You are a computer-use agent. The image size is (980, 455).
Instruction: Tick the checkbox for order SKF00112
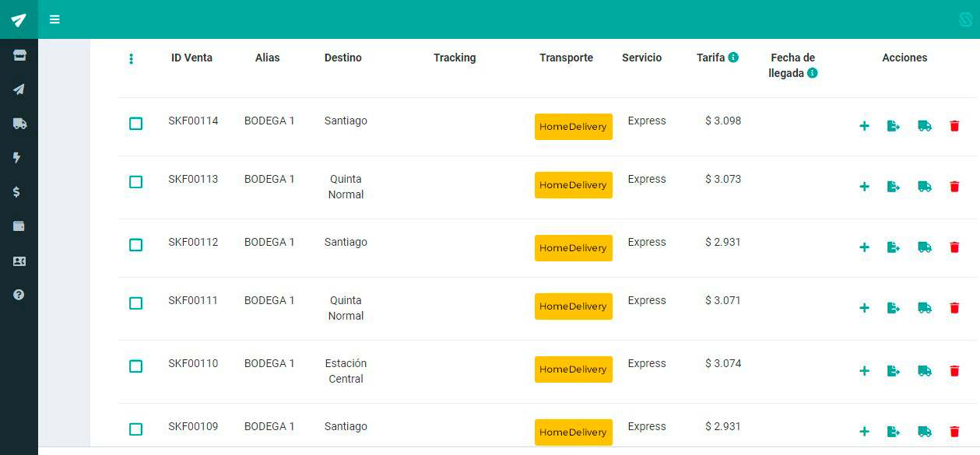point(135,245)
